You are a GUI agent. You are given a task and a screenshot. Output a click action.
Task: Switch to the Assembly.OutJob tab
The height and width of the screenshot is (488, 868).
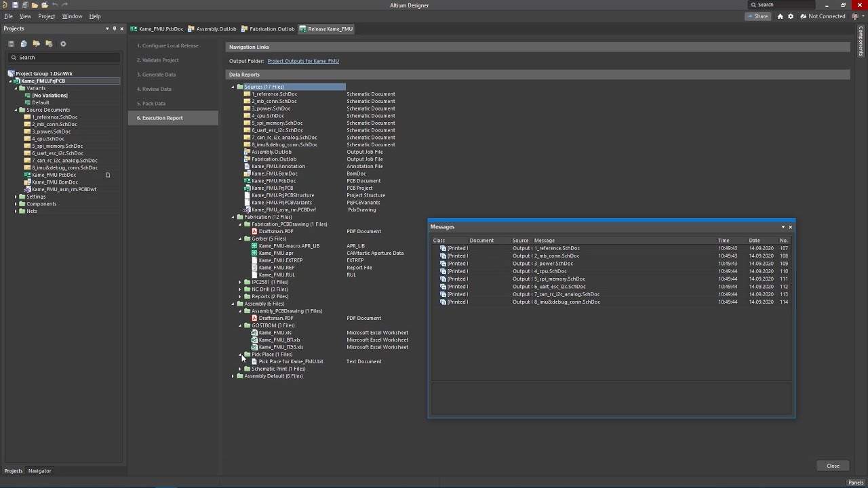click(212, 29)
